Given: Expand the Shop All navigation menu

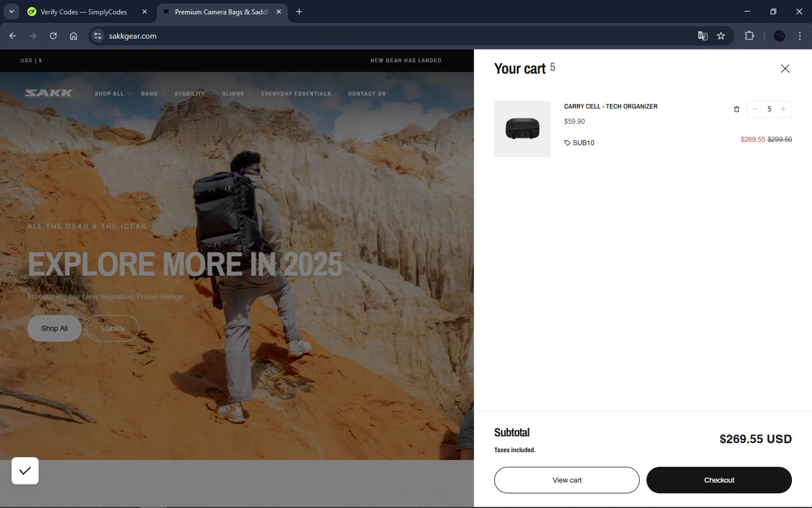Looking at the screenshot, I should [x=113, y=94].
